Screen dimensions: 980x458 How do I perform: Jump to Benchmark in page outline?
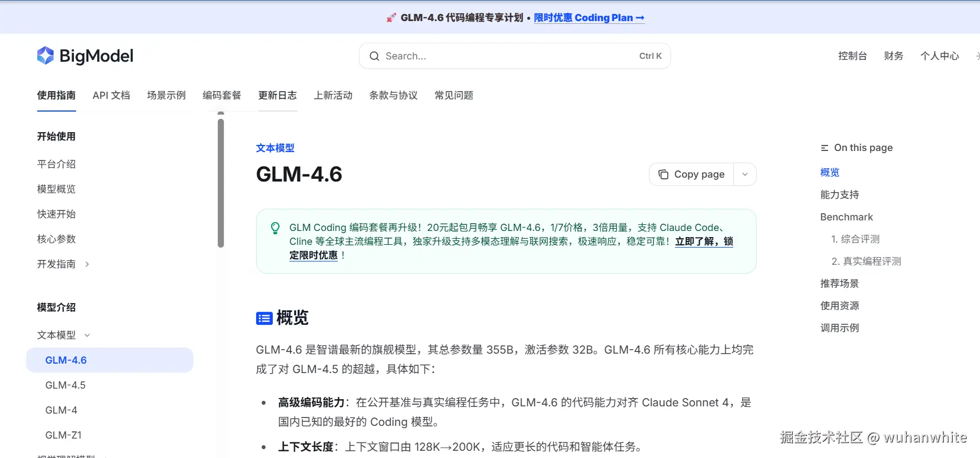coord(847,217)
